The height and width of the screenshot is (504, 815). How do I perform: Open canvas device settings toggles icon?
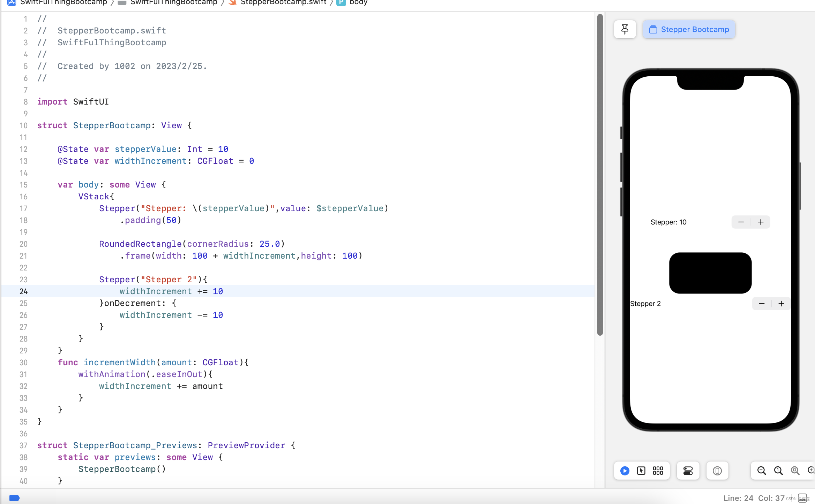(x=688, y=471)
